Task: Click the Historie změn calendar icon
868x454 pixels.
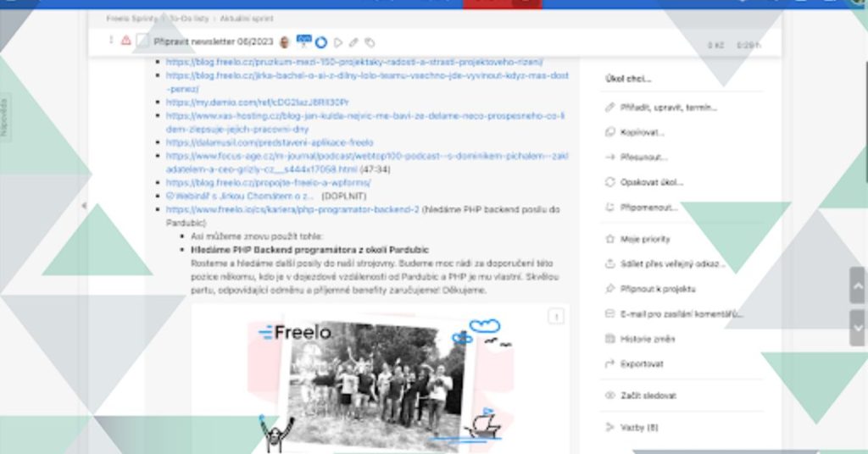Action: tap(610, 339)
